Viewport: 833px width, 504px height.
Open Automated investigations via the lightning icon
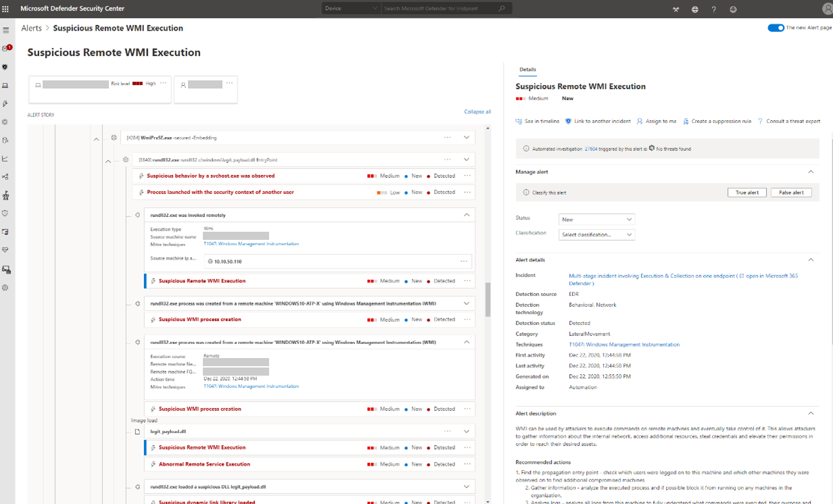coord(5,103)
